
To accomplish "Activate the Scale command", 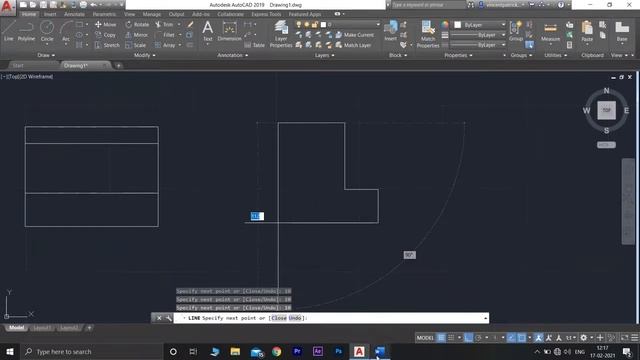I will pos(136,45).
